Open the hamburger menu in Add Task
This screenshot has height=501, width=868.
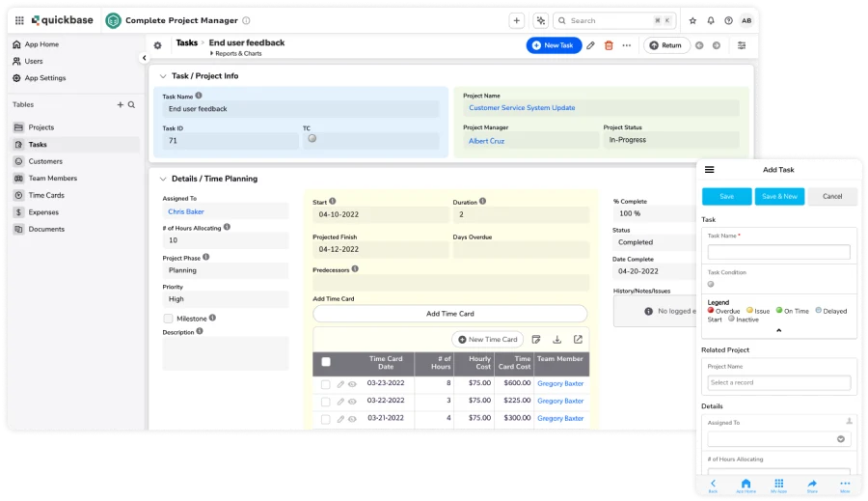click(x=709, y=170)
